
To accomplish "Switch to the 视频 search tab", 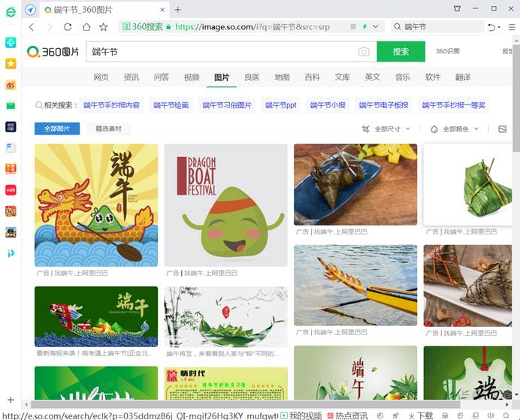I will [192, 77].
